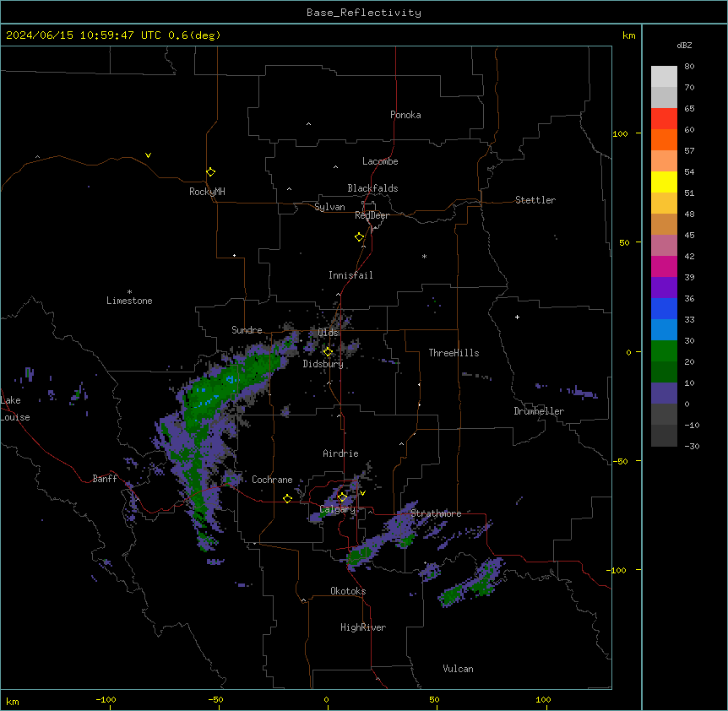Click the Vulcan city label
Viewport: 728px width, 711px height.
(x=458, y=669)
